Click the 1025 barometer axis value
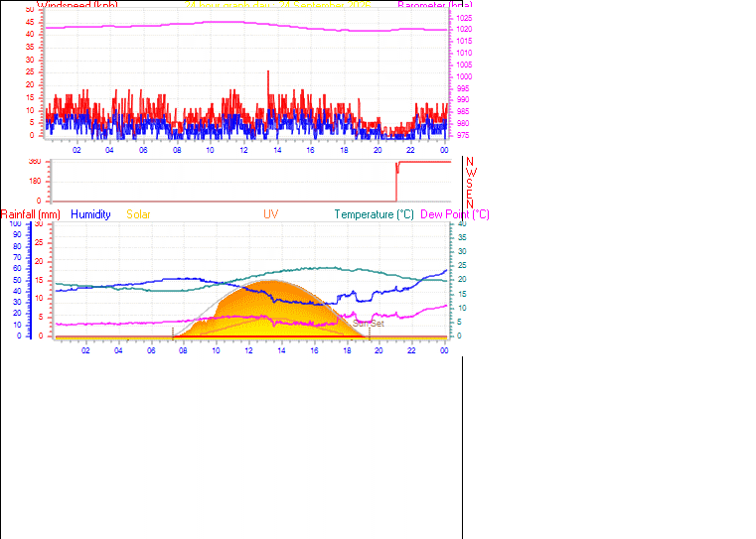 464,18
